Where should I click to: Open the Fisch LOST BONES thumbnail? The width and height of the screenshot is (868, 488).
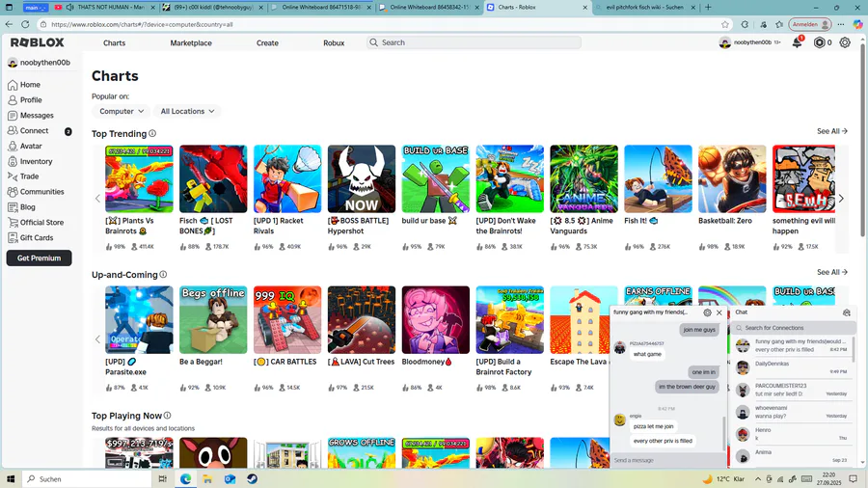[x=213, y=178]
